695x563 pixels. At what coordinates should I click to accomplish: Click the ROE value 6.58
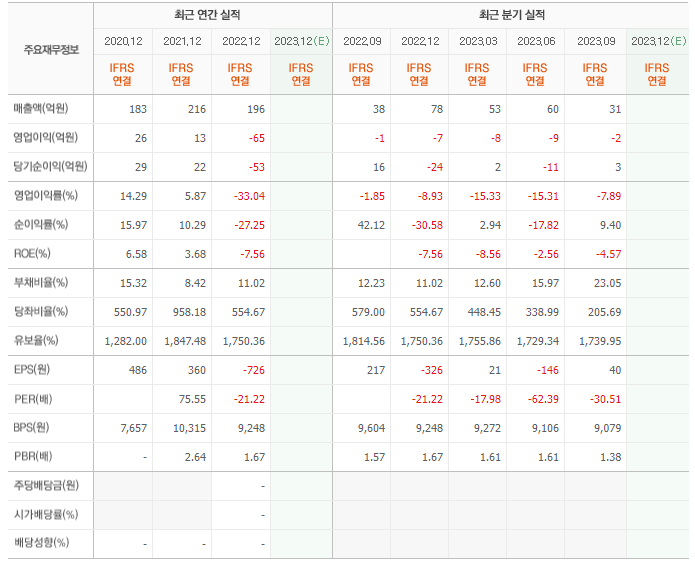tap(136, 254)
